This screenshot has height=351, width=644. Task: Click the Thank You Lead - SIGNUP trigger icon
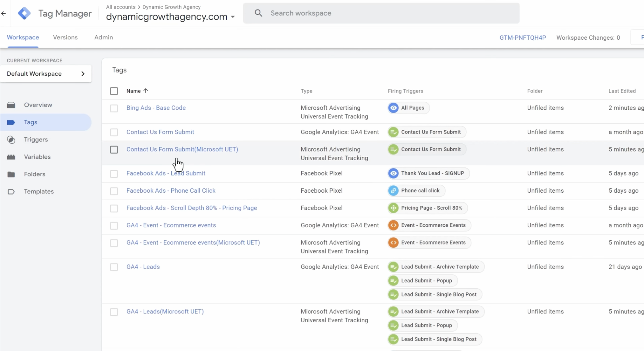[x=393, y=173]
